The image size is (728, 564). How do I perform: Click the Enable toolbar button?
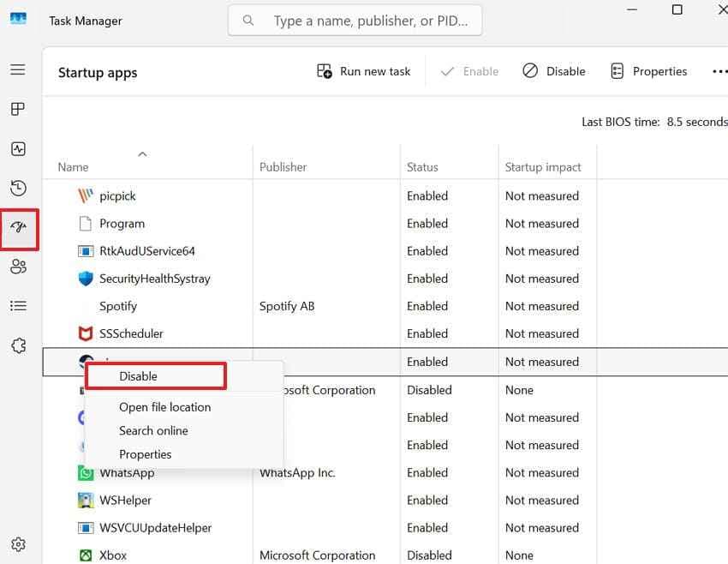[x=469, y=71]
